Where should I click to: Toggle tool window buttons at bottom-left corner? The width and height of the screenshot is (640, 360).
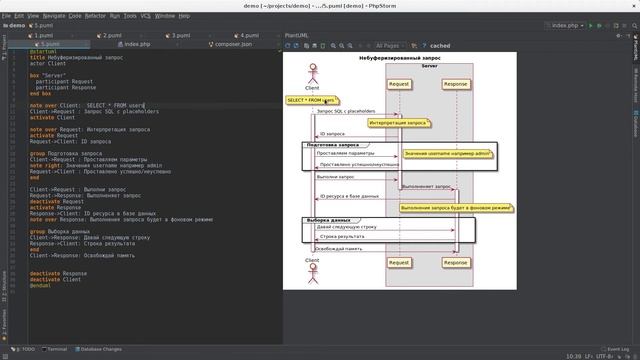tap(5, 357)
